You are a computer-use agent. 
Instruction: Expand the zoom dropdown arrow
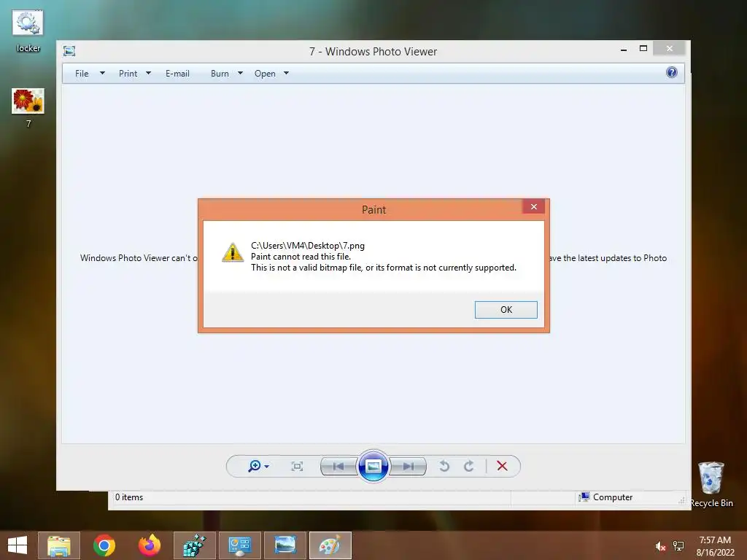click(267, 467)
